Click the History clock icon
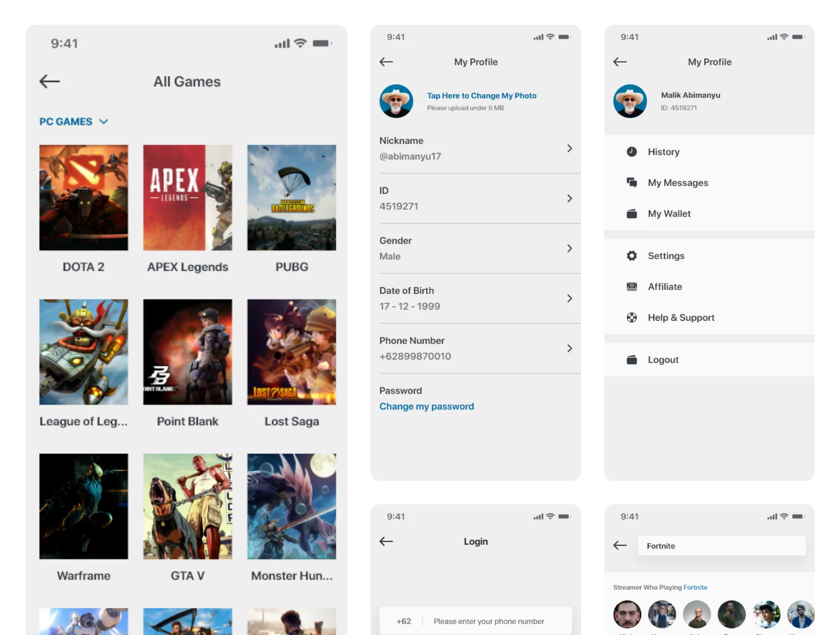Image resolution: width=840 pixels, height=635 pixels. tap(632, 152)
